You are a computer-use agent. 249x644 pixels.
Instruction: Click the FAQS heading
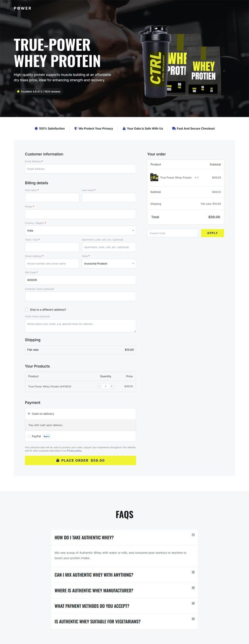point(124,515)
